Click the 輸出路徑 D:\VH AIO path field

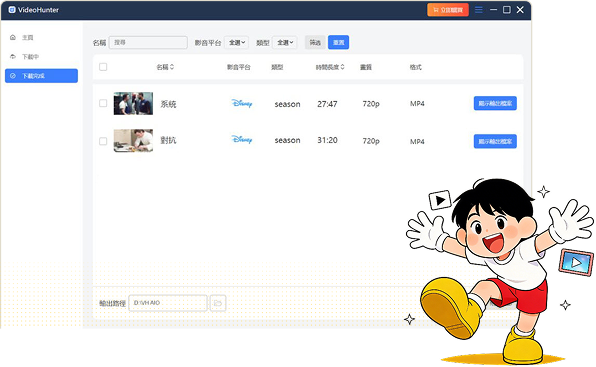click(x=168, y=303)
